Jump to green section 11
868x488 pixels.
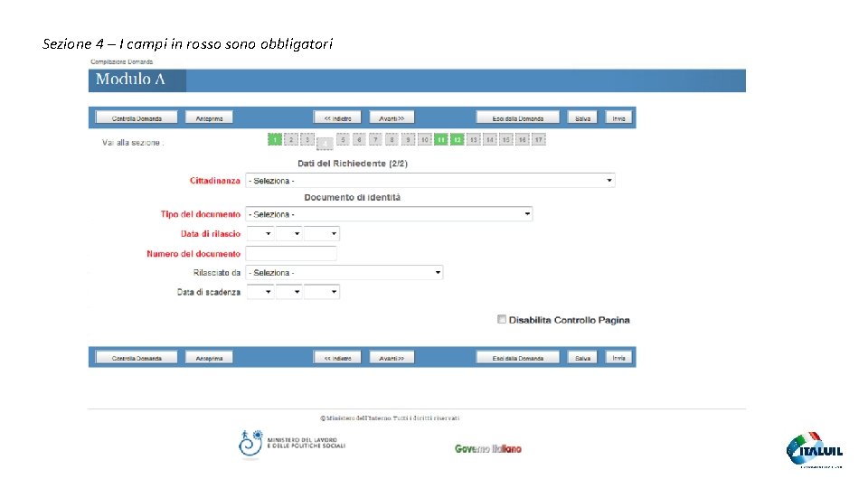coord(440,139)
